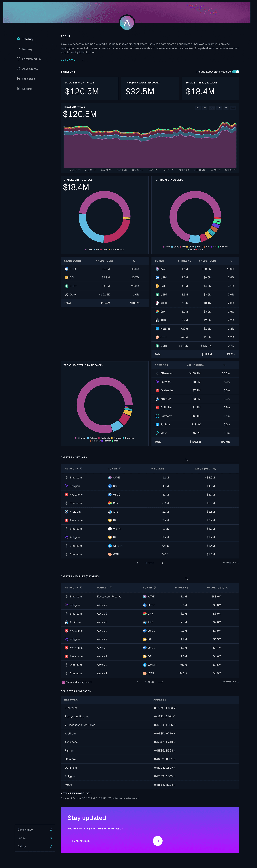Open Network filter in Assets by Market
Image resolution: width=257 pixels, height=868 pixels.
pos(81,588)
